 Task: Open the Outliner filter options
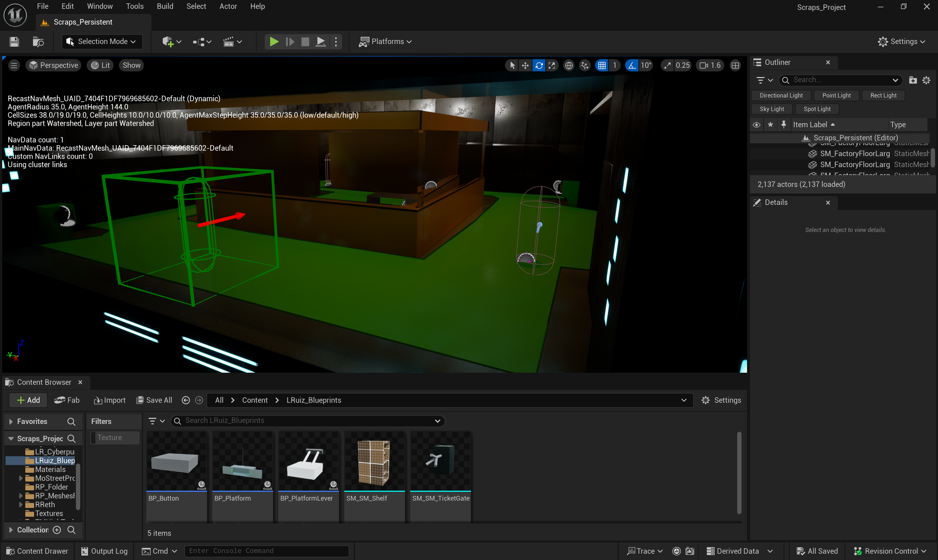[x=765, y=80]
